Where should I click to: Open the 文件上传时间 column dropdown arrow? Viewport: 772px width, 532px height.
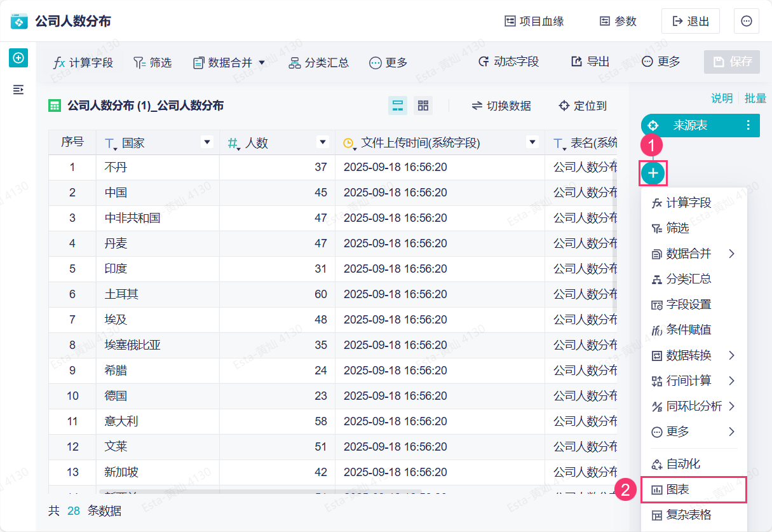tap(532, 142)
